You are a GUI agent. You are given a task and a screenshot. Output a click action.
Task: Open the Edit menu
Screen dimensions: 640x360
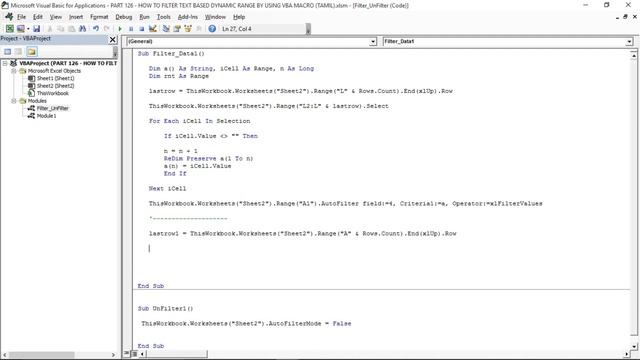coord(38,17)
